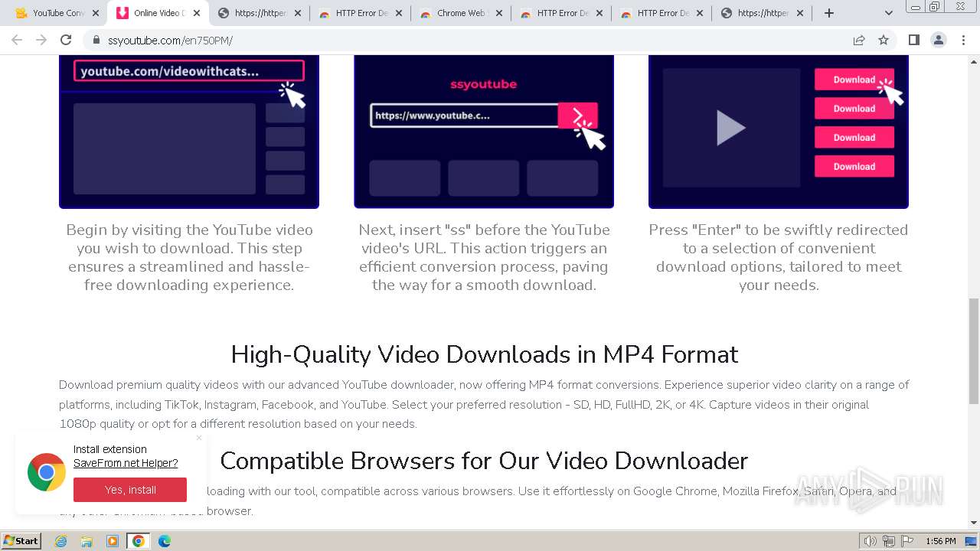Click High-Quality Video Downloads in MP4 Format heading
The image size is (980, 551).
484,354
